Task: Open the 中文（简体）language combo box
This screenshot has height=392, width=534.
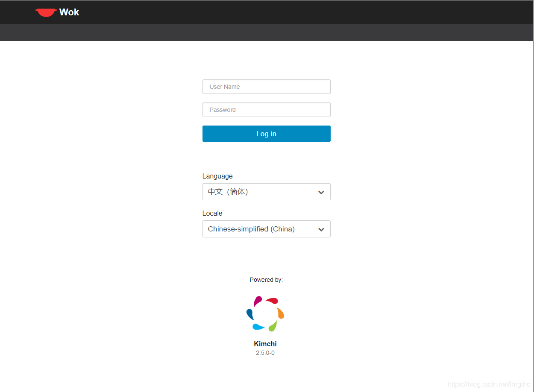Action: pos(258,192)
